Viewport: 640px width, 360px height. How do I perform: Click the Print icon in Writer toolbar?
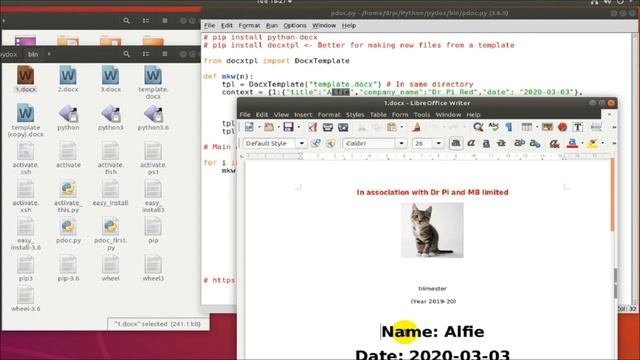click(328, 127)
